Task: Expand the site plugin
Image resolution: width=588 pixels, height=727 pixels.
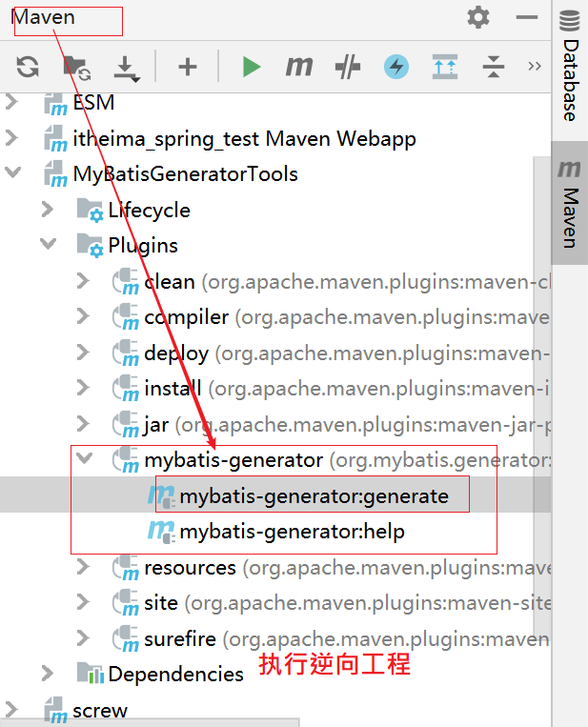Action: tap(83, 602)
